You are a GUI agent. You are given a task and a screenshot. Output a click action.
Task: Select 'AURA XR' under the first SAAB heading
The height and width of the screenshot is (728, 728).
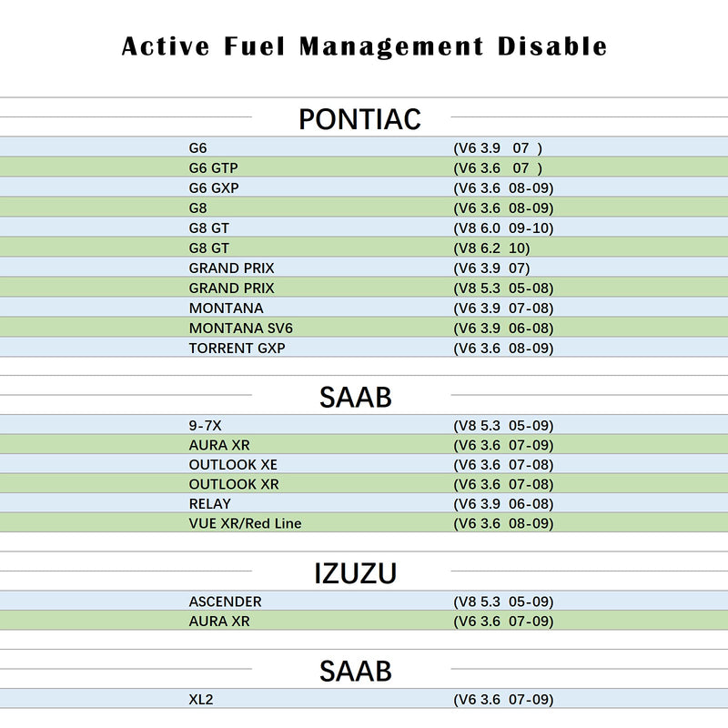pos(219,445)
